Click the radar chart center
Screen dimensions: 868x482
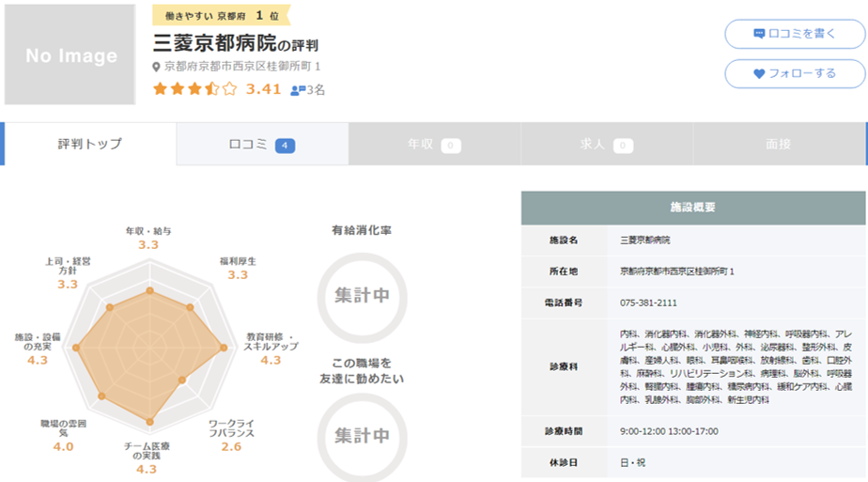(x=150, y=348)
